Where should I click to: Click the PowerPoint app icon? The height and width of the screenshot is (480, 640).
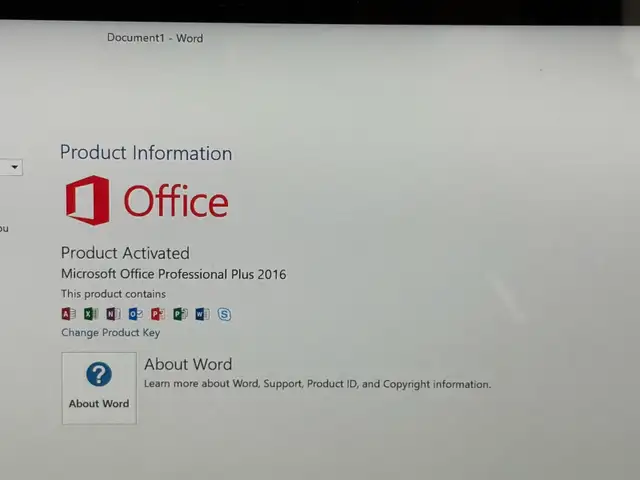[158, 313]
